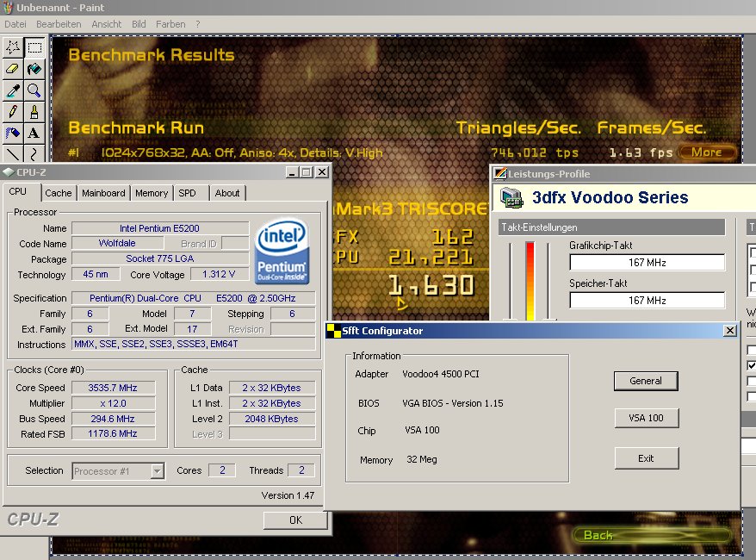Pick the Fill With Color bucket tool

click(34, 69)
